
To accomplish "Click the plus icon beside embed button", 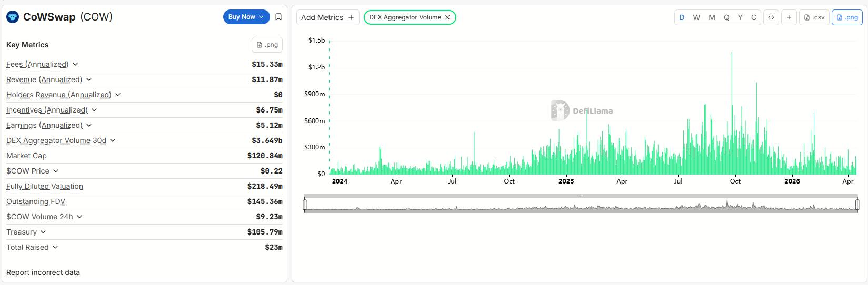I will (789, 17).
